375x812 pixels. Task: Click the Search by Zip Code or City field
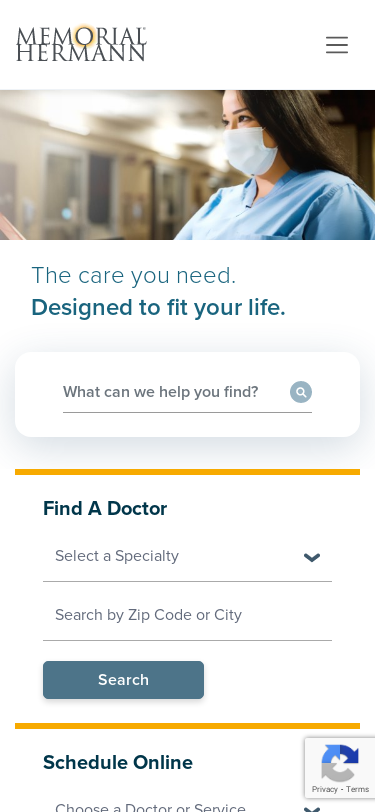188,615
